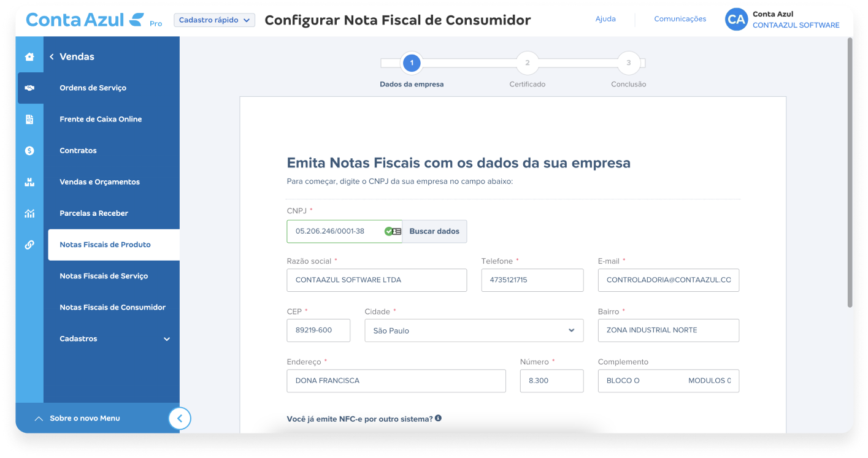Open Frente de Caixa Online
The image size is (868, 458).
coord(101,119)
